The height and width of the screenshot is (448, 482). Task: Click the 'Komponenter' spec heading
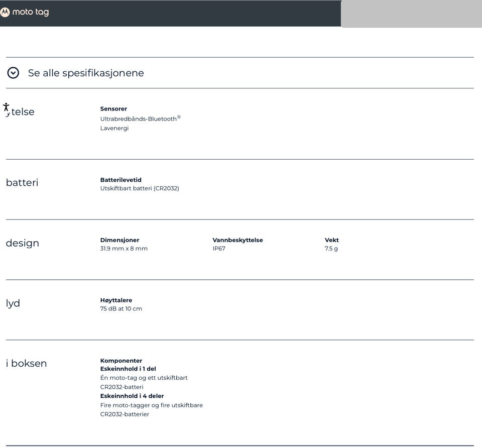(x=121, y=361)
